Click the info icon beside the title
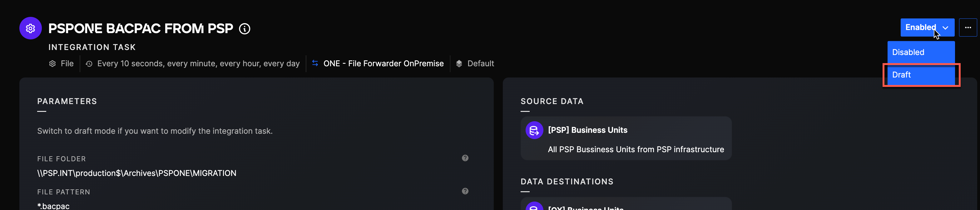The height and width of the screenshot is (210, 980). pyautogui.click(x=245, y=29)
